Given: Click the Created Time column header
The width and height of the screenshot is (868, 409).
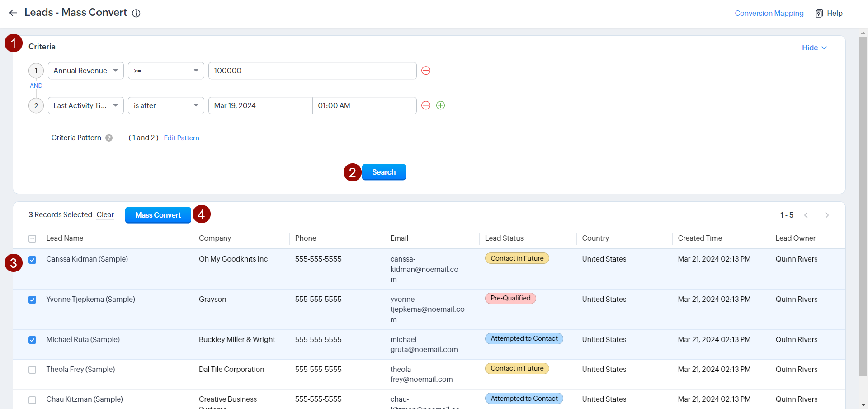Looking at the screenshot, I should (699, 238).
